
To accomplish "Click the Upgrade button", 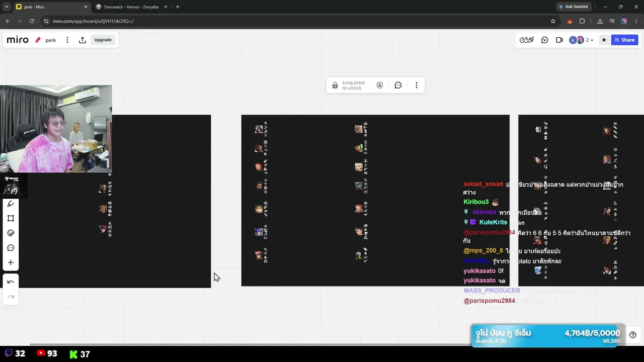I will tap(103, 40).
